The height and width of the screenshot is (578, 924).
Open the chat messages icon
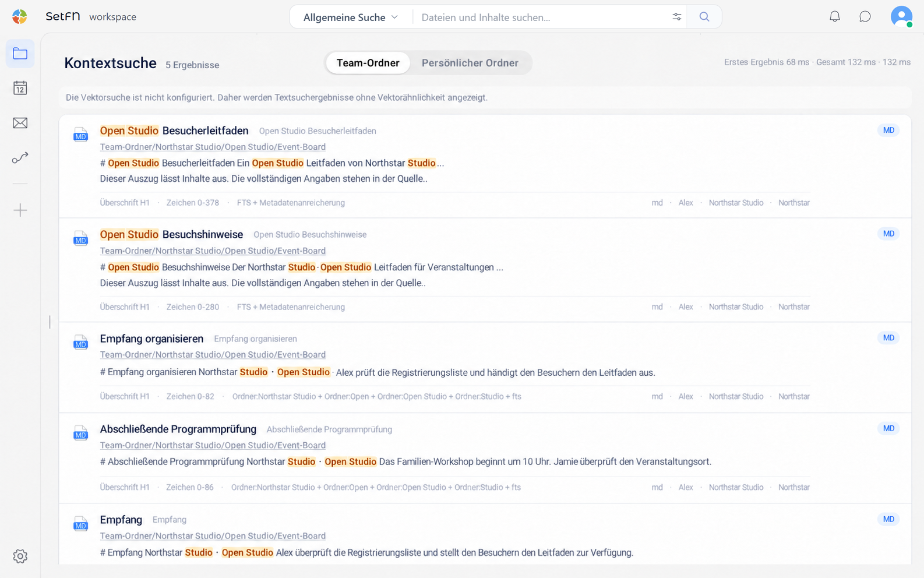pyautogui.click(x=865, y=17)
